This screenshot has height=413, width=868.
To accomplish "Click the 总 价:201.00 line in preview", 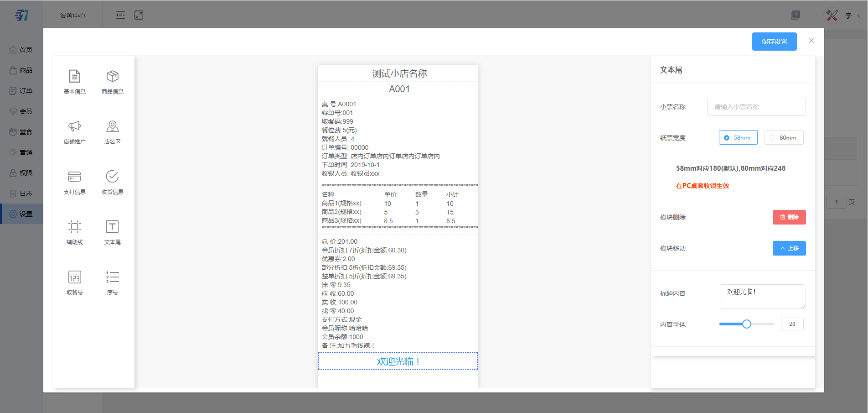I will pyautogui.click(x=340, y=241).
